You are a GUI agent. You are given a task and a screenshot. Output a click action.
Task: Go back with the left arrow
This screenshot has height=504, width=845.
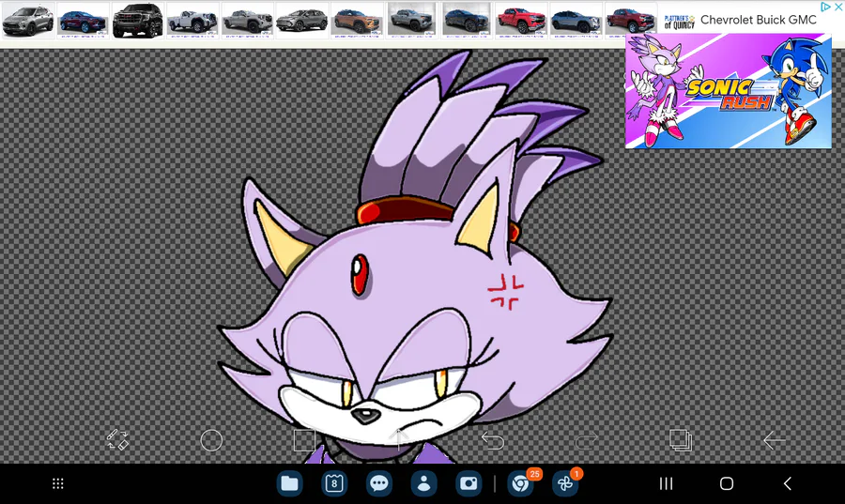click(x=775, y=440)
